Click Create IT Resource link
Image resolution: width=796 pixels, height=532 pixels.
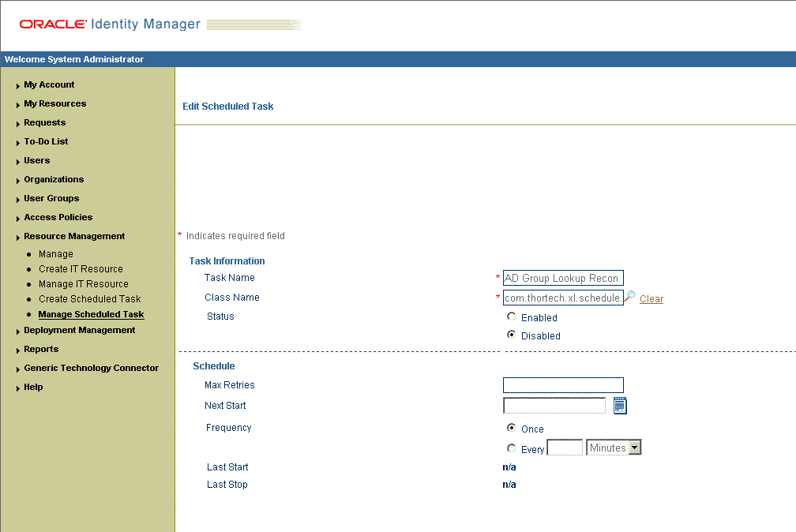[81, 269]
